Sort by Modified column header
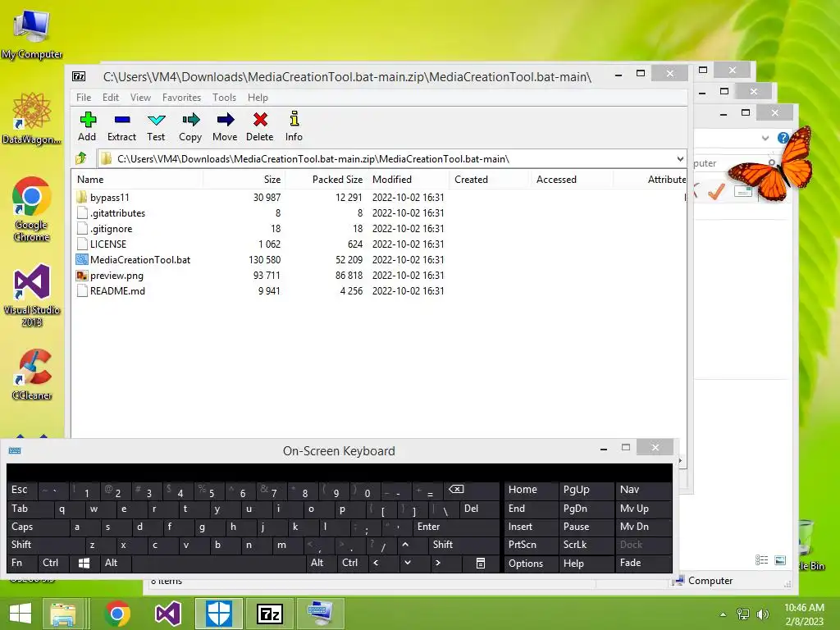 [409, 180]
